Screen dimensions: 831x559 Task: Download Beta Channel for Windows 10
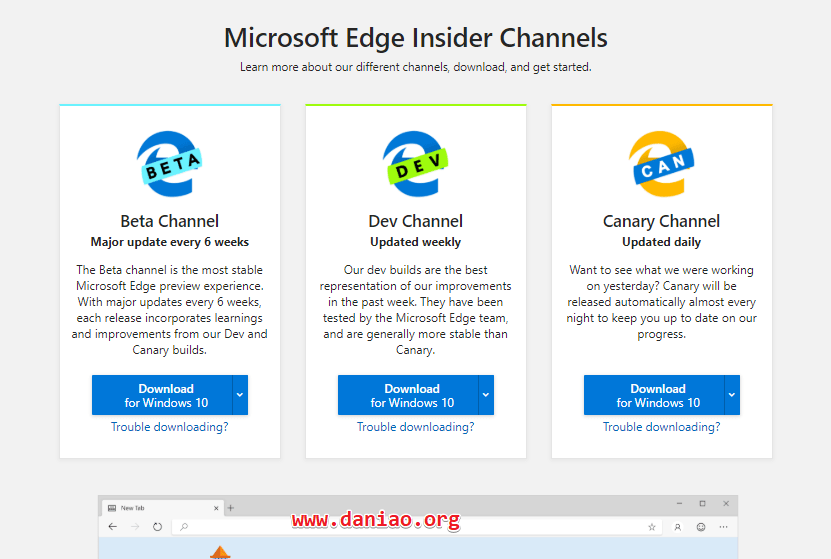[162, 395]
